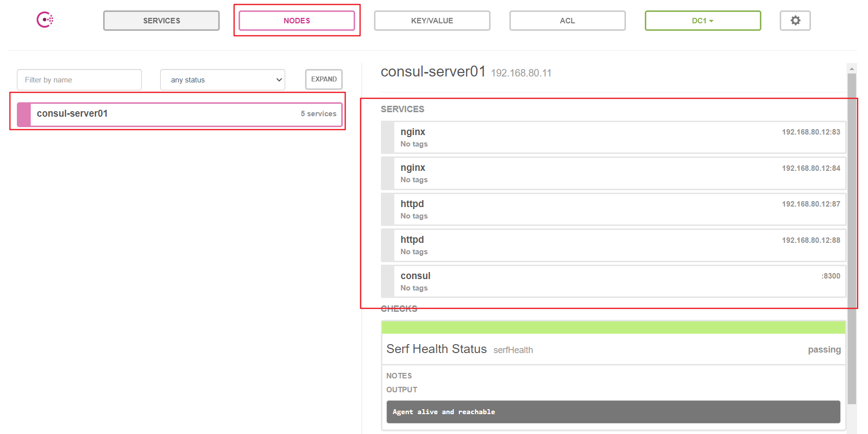Click the vertical scrollbar thumb
868x434 pixels.
pyautogui.click(x=852, y=238)
